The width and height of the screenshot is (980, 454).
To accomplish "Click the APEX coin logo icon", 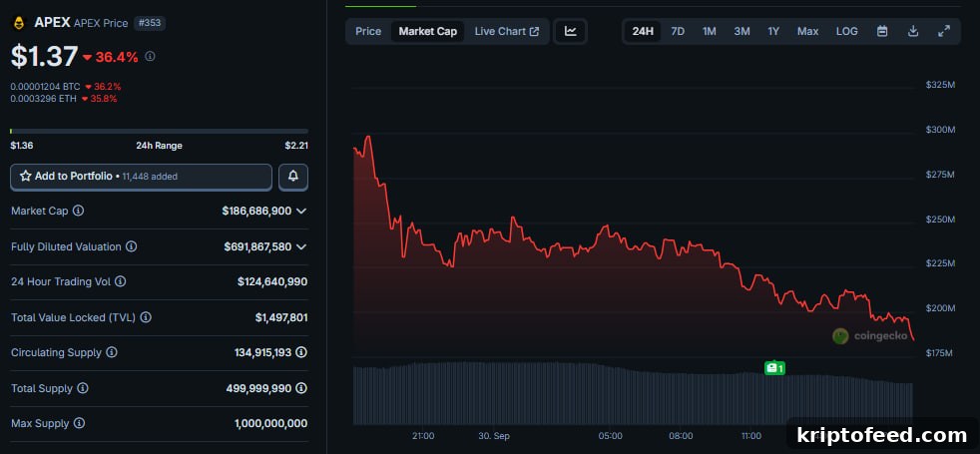I will coord(19,23).
